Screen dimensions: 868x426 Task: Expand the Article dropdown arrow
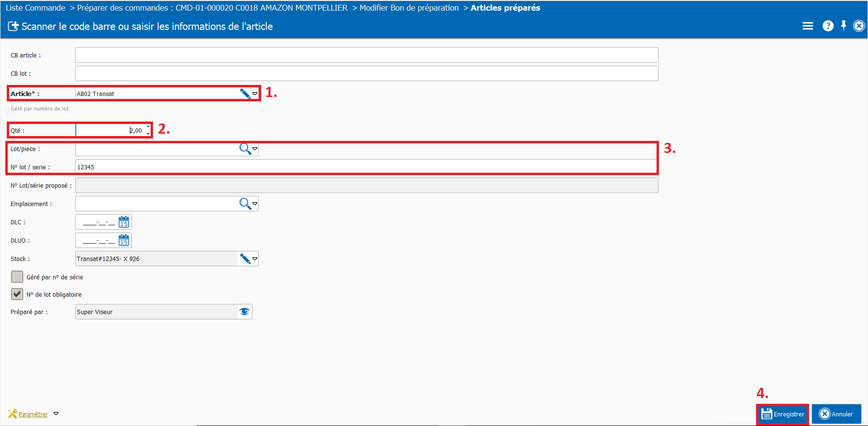[x=255, y=94]
